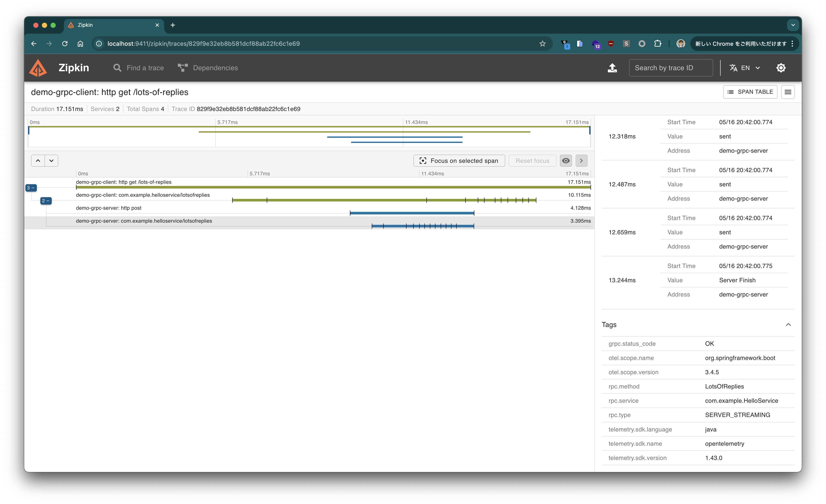This screenshot has height=504, width=826.
Task: Click the Zipkin logo icon
Action: click(38, 68)
